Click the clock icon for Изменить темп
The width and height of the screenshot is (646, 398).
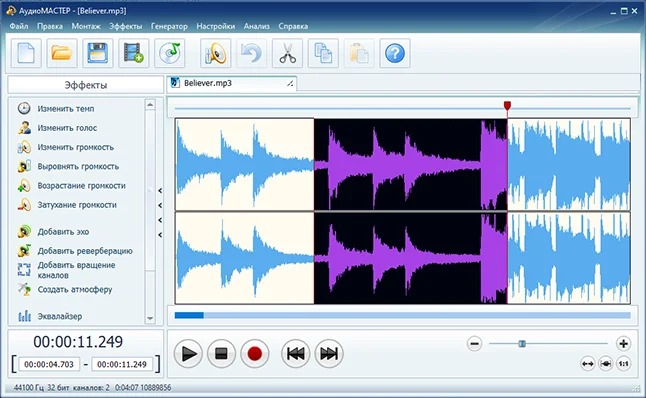coord(24,108)
